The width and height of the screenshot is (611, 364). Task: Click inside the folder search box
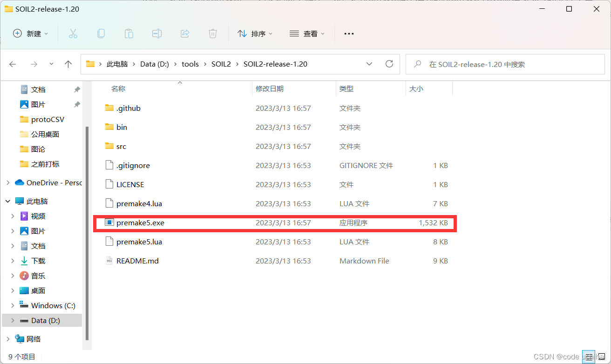coord(505,64)
